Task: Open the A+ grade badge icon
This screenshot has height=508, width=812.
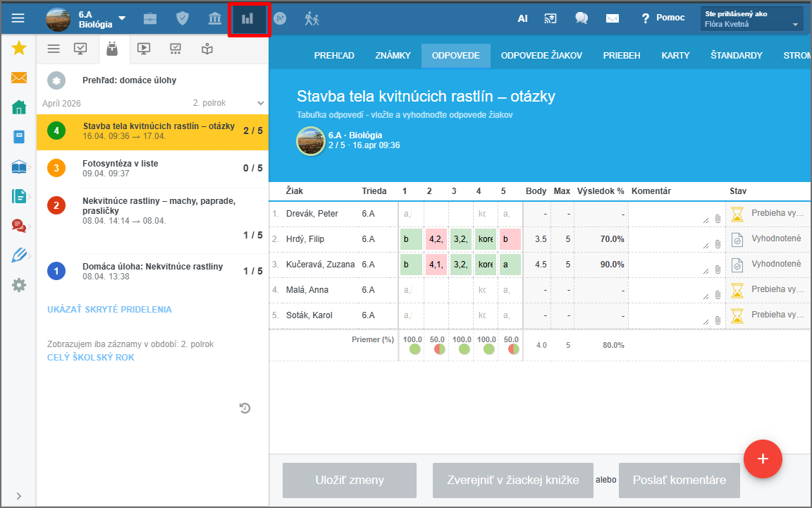Action: coord(280,19)
